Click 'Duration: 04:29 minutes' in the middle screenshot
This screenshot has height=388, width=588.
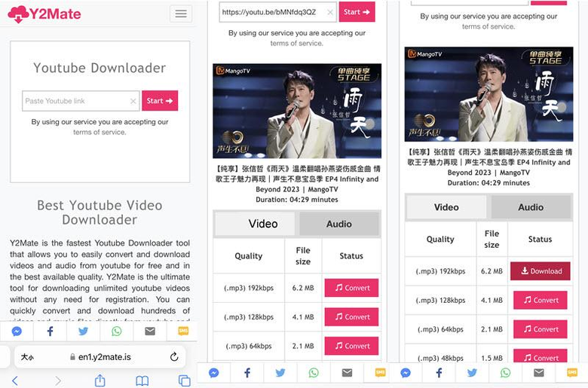point(297,200)
